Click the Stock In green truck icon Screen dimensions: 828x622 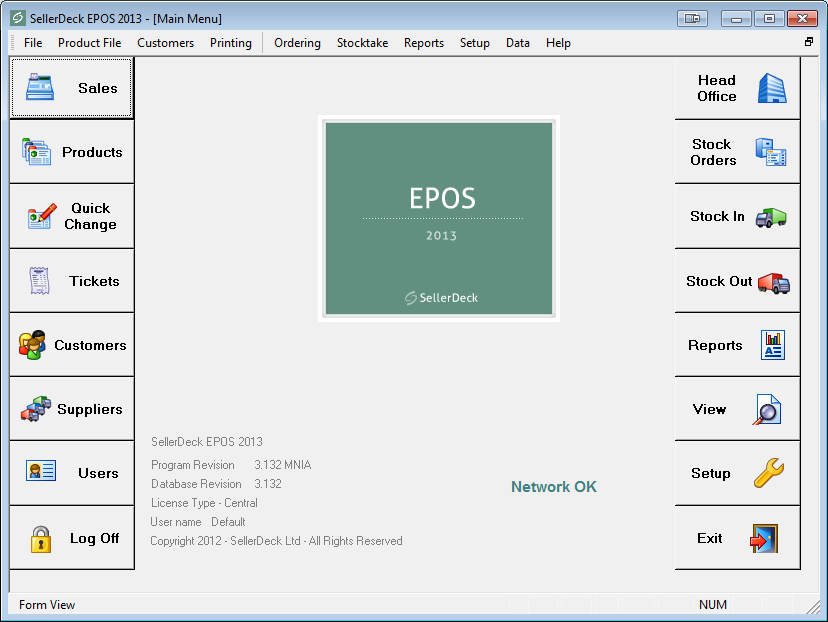(770, 217)
